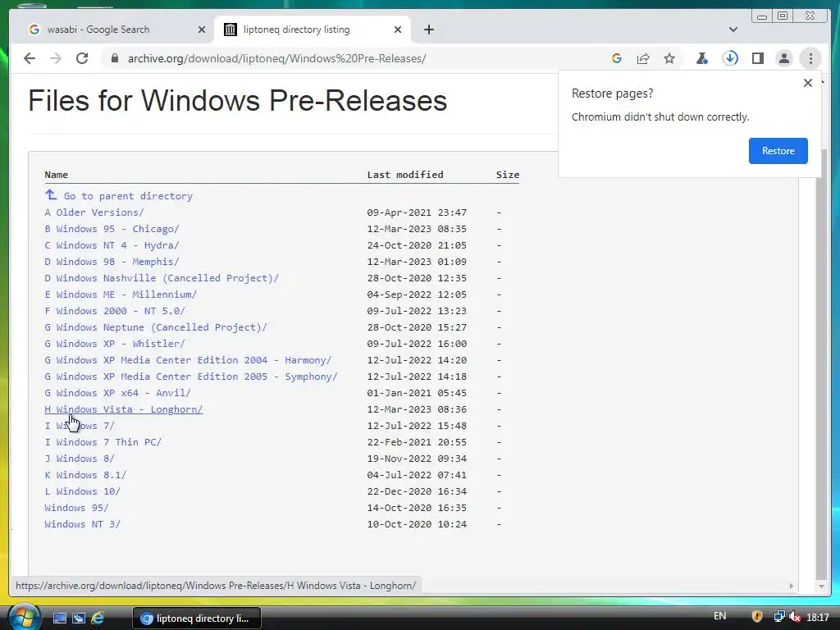Click the Name column header

[x=57, y=175]
